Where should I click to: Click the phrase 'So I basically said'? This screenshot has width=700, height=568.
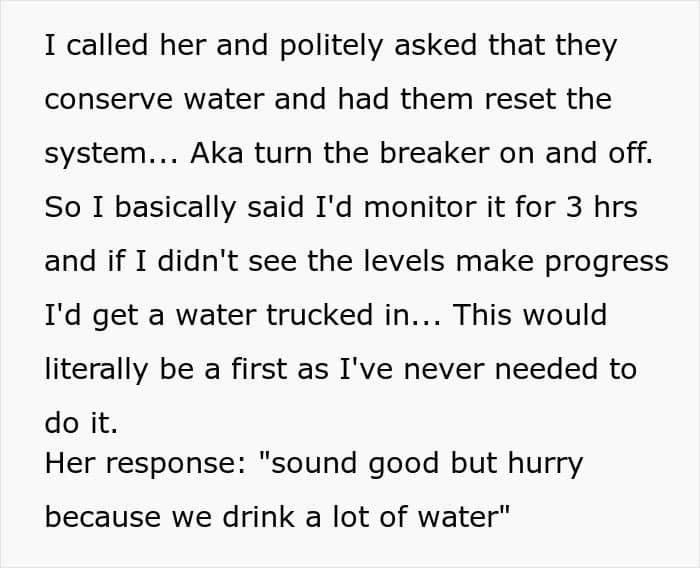click(174, 207)
